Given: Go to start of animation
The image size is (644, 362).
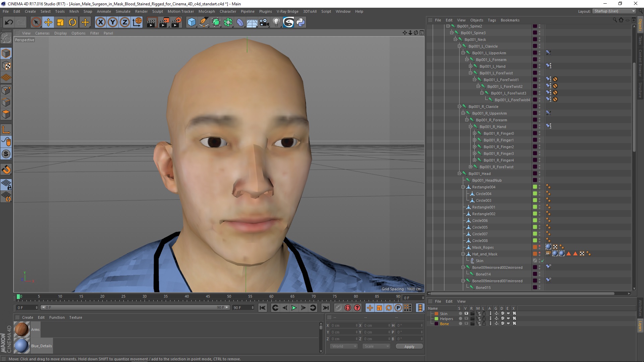Looking at the screenshot, I should (x=262, y=308).
